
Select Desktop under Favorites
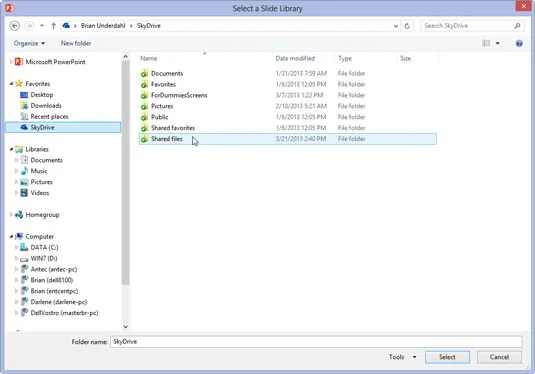click(42, 95)
